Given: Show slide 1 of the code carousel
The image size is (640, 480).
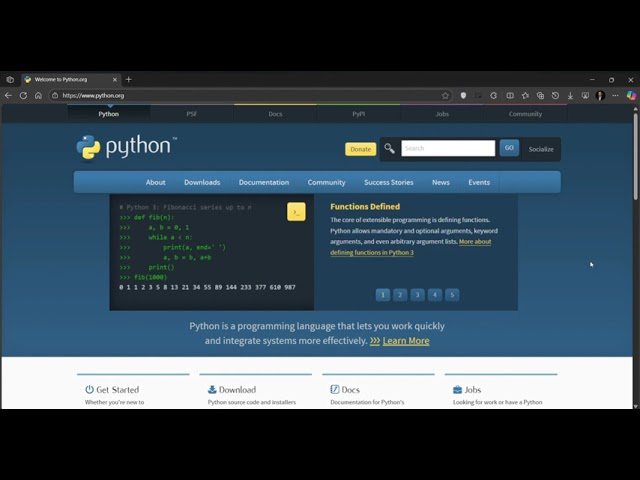Looking at the screenshot, I should click(383, 295).
